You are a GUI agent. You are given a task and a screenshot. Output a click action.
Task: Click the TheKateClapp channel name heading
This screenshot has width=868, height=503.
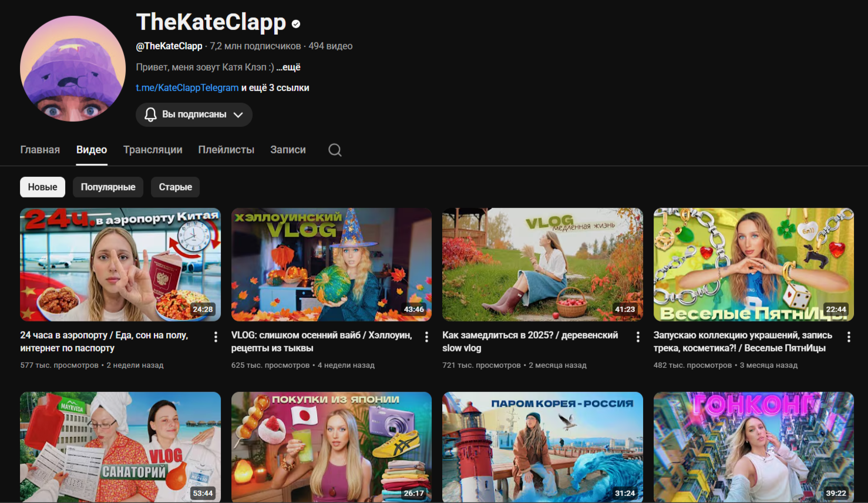point(211,22)
